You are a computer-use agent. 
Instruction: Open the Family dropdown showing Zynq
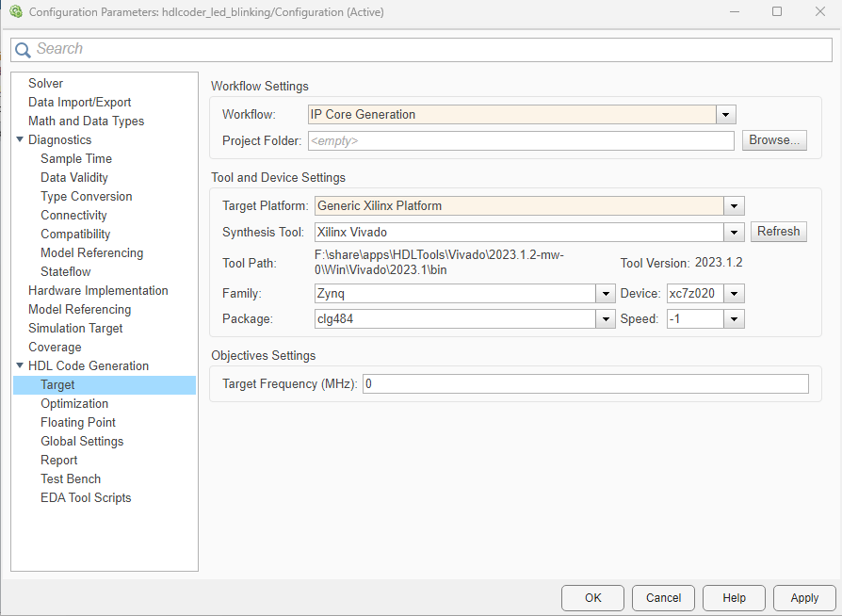click(606, 293)
